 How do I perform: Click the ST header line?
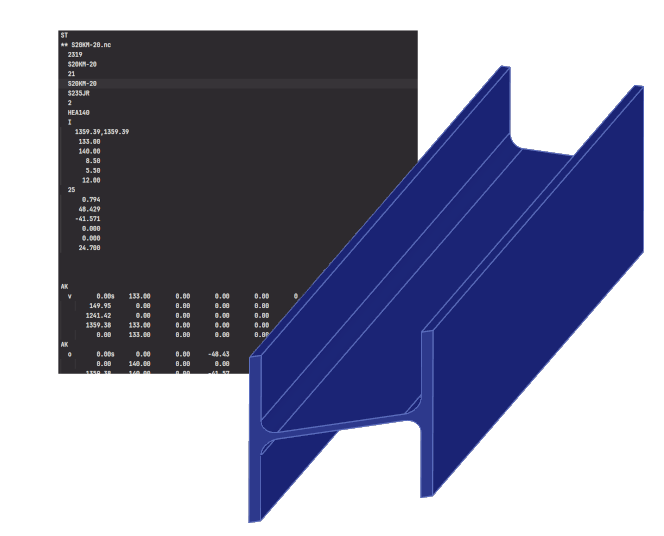point(64,35)
